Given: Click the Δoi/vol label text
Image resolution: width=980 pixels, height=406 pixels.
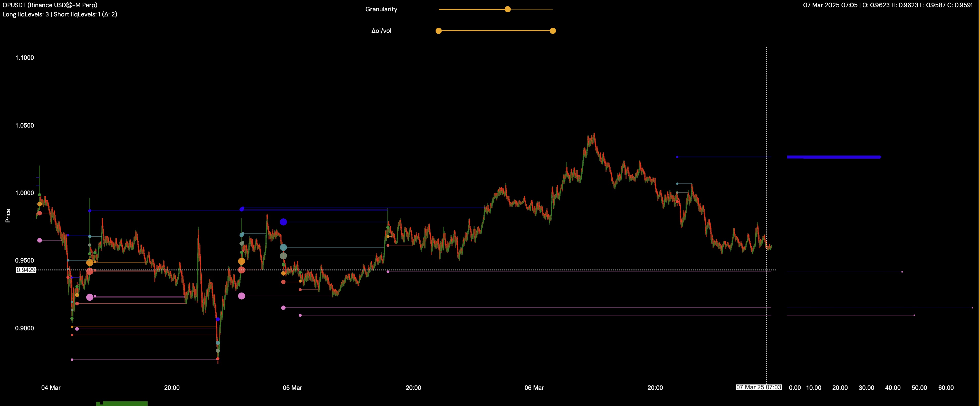Looking at the screenshot, I should pyautogui.click(x=381, y=31).
